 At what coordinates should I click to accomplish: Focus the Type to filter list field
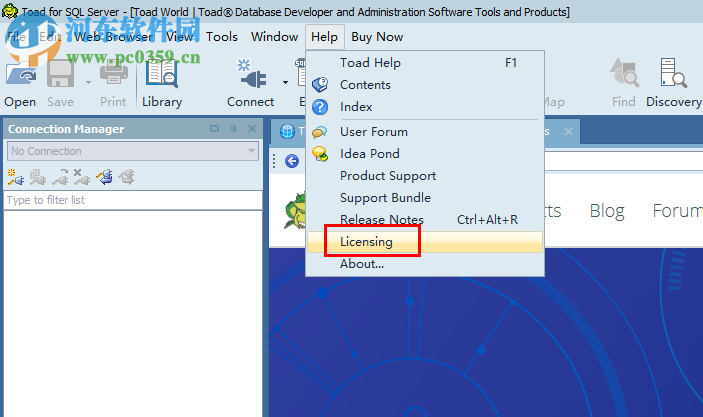tap(133, 200)
